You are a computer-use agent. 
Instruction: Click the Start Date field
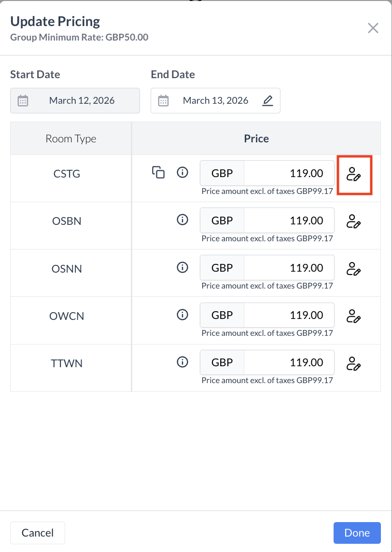75,100
